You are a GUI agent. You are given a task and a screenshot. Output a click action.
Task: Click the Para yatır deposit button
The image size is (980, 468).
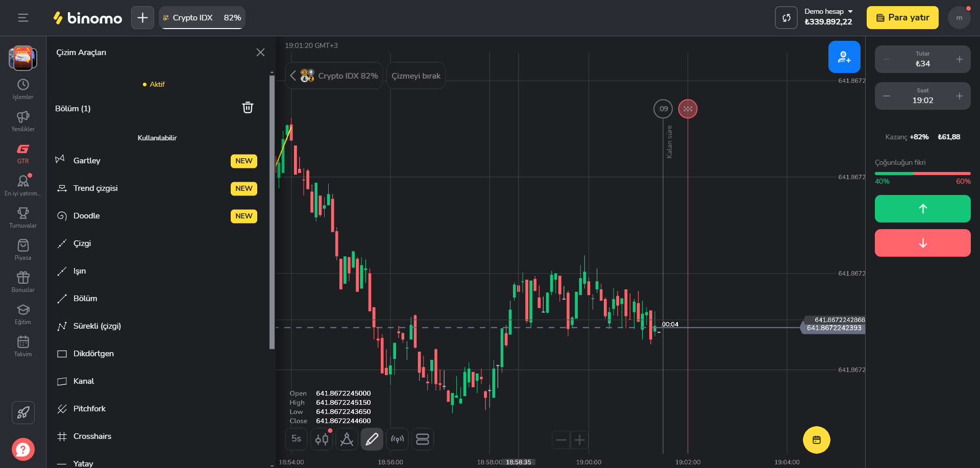(x=902, y=18)
